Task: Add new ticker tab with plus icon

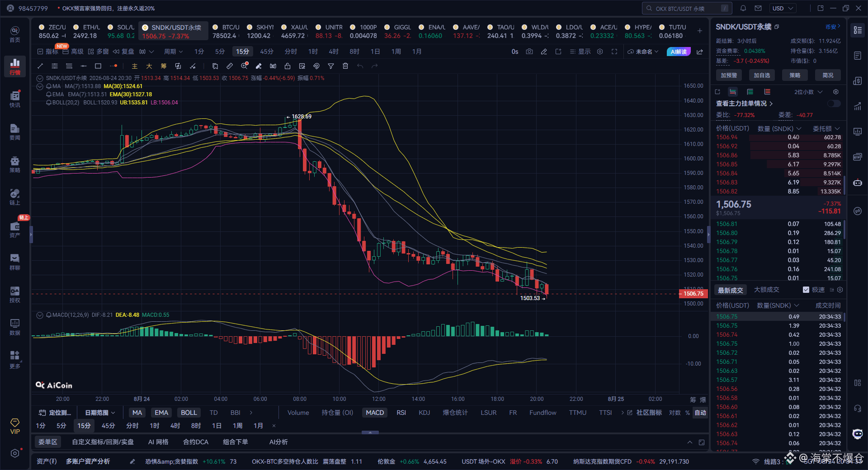Action: click(699, 31)
